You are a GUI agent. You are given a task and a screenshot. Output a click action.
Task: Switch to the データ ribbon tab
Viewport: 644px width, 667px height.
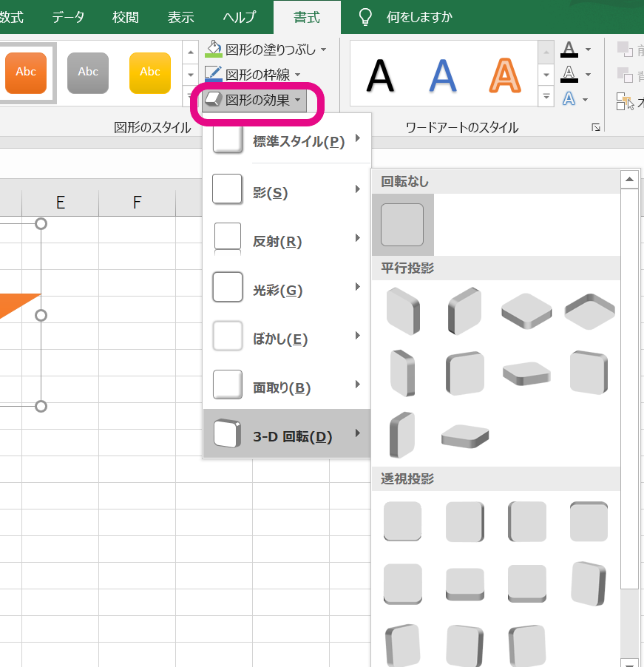68,17
